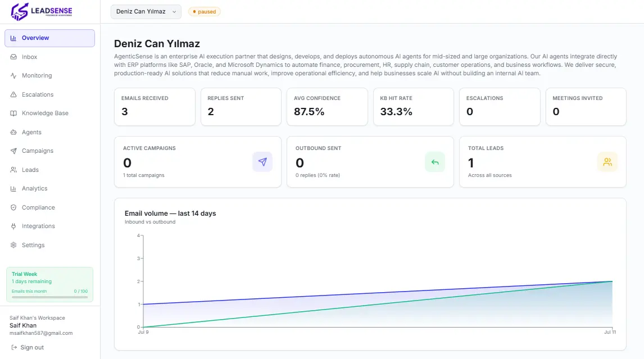Screen dimensions: 644x359
Task: Click the agent dropdown chevron arrow
Action: coord(174,12)
